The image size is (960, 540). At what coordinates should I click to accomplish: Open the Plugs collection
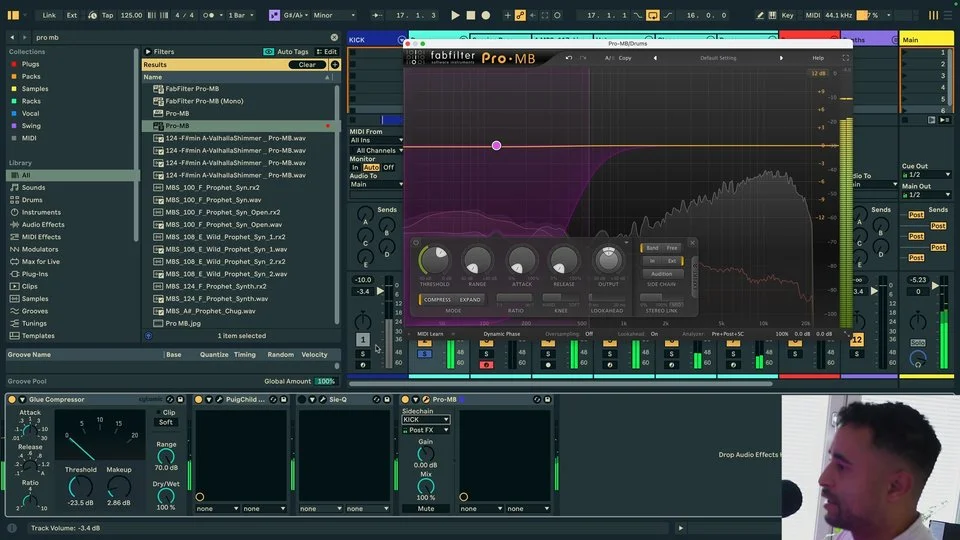point(30,64)
